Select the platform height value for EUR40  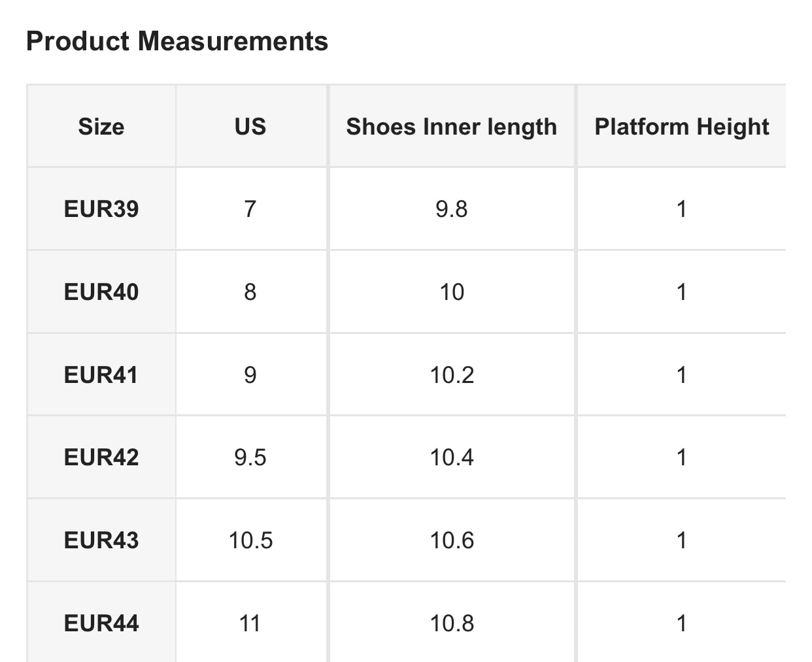[681, 291]
